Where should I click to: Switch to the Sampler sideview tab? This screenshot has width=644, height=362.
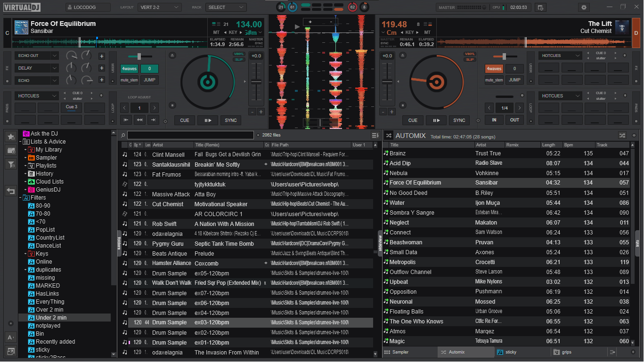pos(410,352)
